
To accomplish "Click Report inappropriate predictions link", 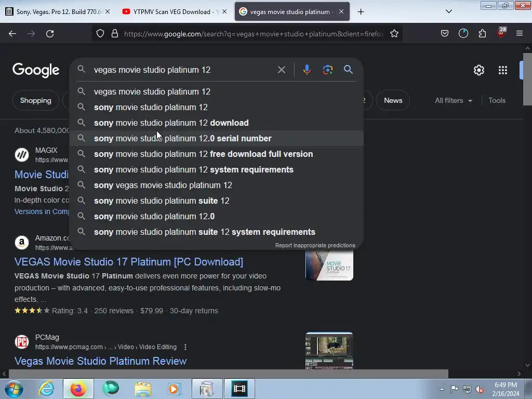I will [x=315, y=245].
